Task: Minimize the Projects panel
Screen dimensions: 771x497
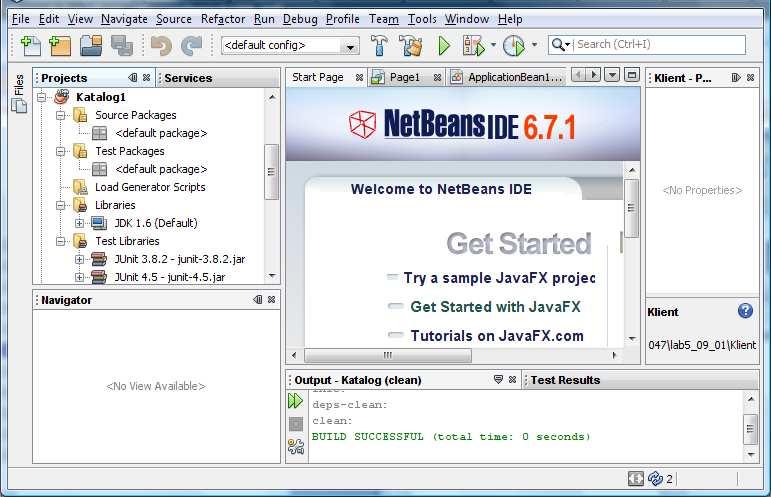Action: click(133, 78)
